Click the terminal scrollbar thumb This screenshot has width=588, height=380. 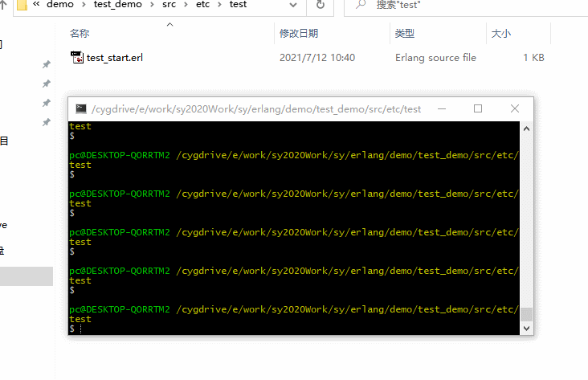(x=526, y=314)
